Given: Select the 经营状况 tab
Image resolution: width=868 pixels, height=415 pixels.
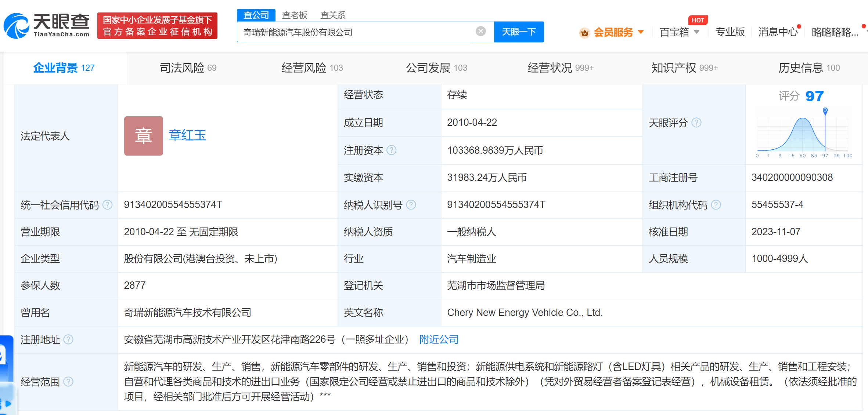Looking at the screenshot, I should pyautogui.click(x=561, y=68).
